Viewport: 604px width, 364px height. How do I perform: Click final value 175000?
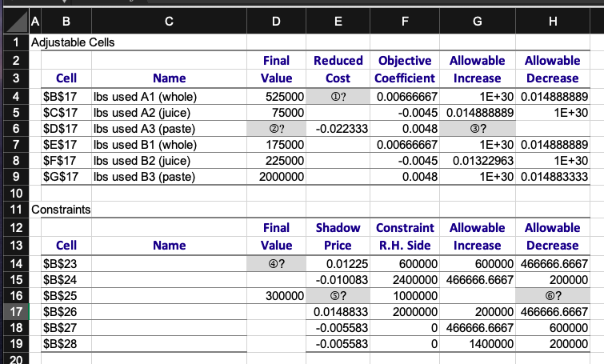pos(276,145)
